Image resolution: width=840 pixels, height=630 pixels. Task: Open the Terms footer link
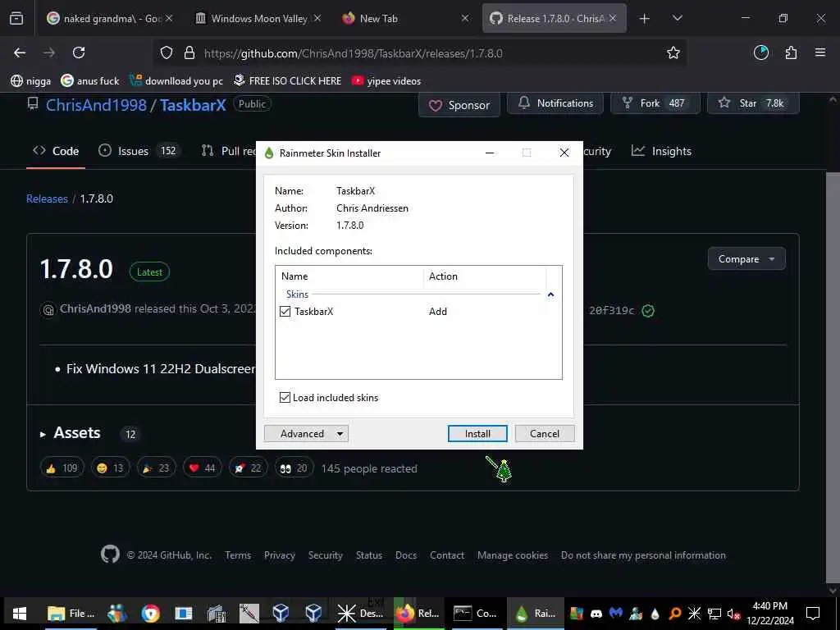pyautogui.click(x=238, y=555)
